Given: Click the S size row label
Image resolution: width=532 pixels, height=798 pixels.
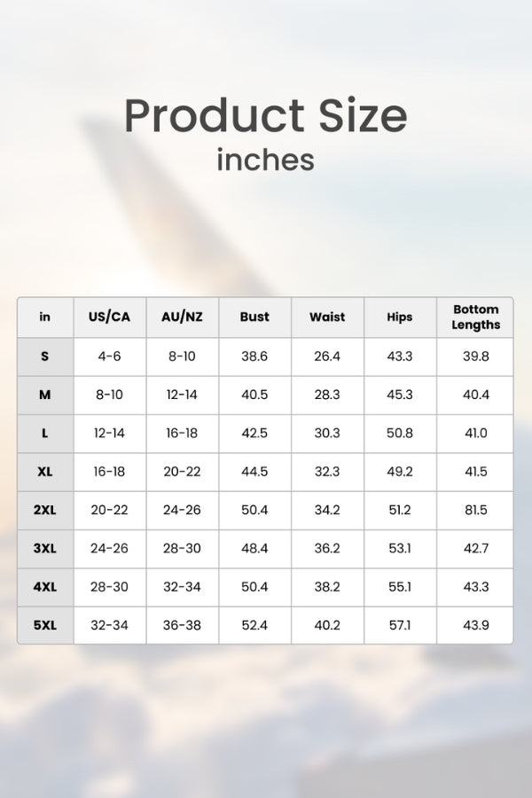Looking at the screenshot, I should click(45, 356).
